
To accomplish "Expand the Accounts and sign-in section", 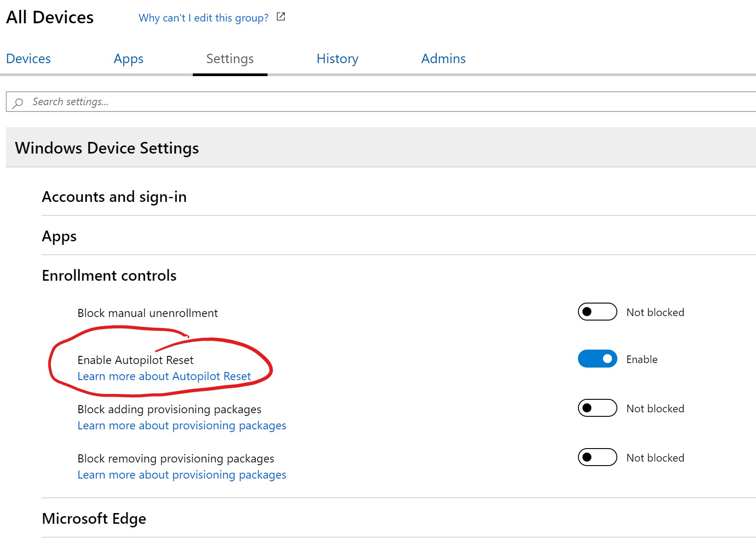I will click(x=114, y=197).
